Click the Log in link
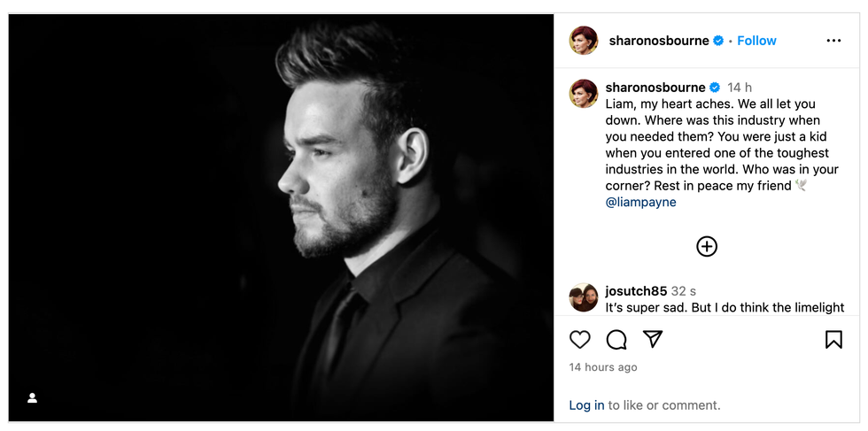Image resolution: width=868 pixels, height=431 pixels. 586,405
